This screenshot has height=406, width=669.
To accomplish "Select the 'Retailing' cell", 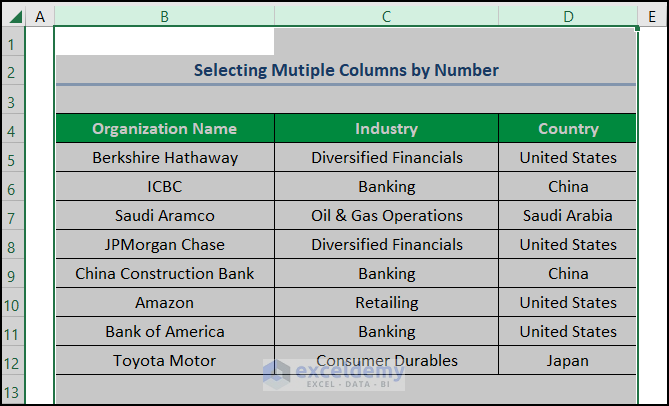I will click(386, 303).
